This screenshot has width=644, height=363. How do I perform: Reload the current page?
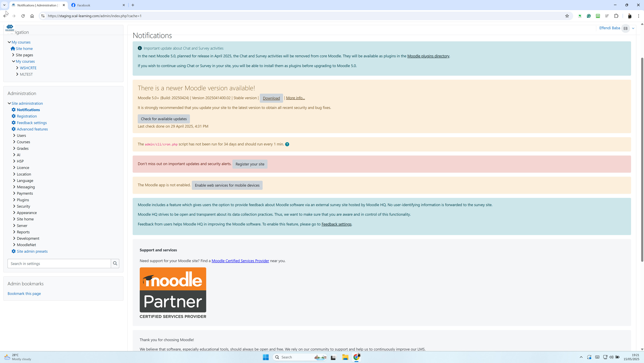[23, 16]
